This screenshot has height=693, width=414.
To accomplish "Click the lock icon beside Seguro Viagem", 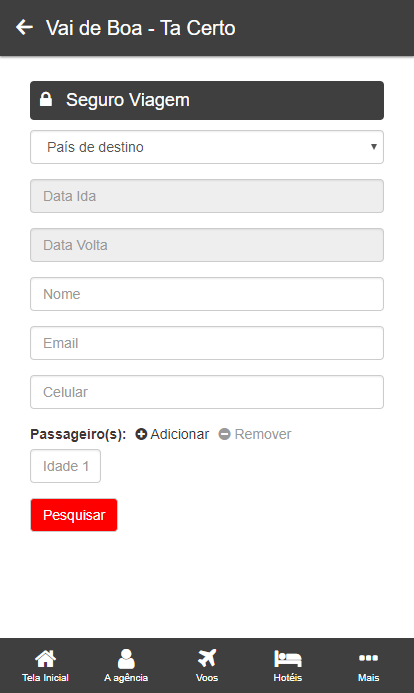I will coord(46,99).
